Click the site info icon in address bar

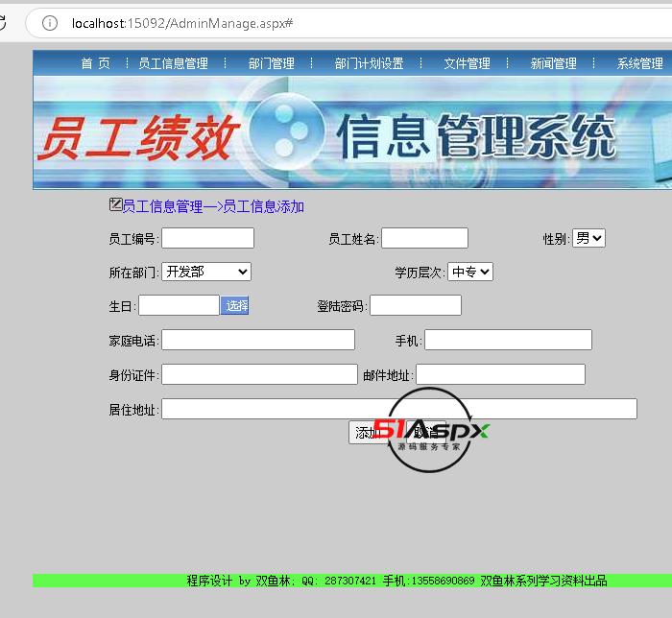point(50,23)
